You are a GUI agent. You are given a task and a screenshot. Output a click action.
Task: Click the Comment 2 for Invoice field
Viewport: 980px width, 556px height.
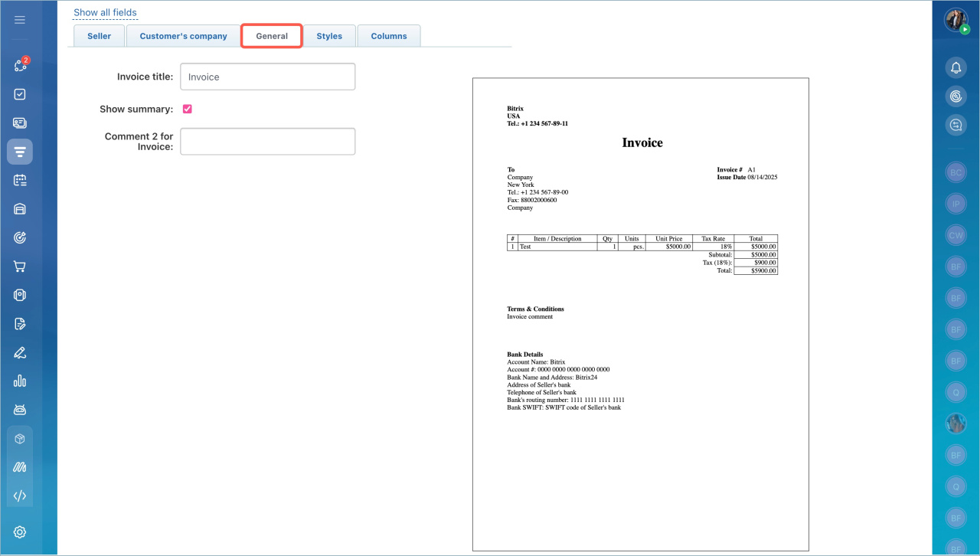point(267,142)
